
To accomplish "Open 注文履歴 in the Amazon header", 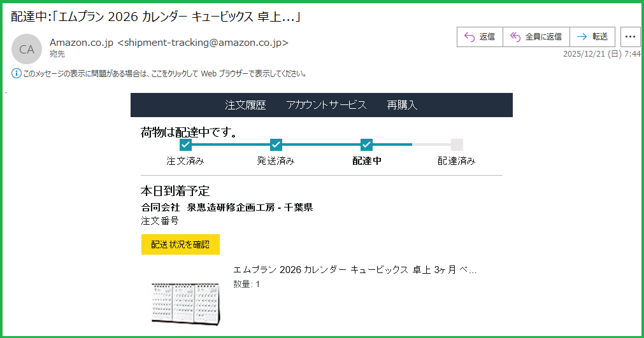I will (245, 105).
